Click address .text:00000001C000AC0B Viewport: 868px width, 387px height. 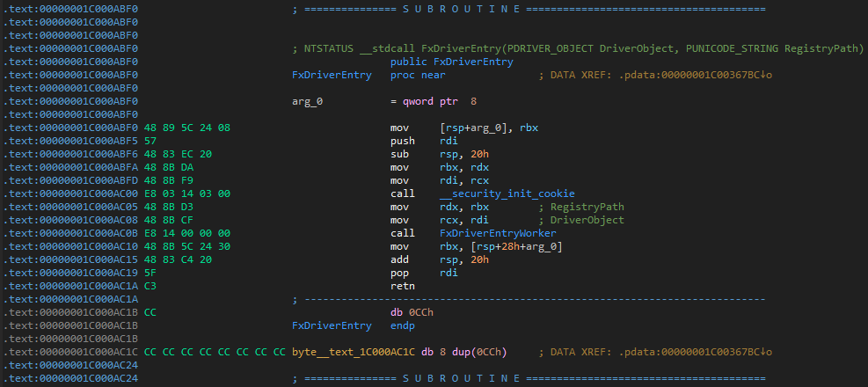(70, 233)
